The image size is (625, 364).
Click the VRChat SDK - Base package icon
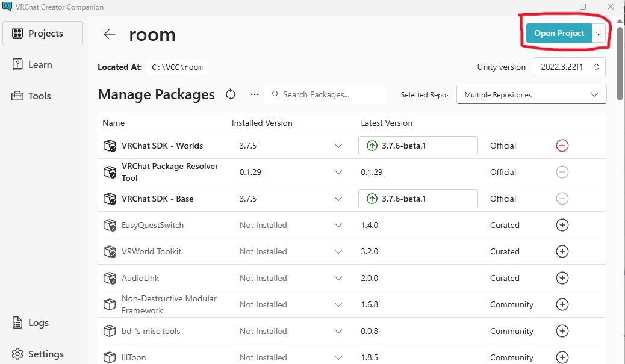pyautogui.click(x=110, y=199)
